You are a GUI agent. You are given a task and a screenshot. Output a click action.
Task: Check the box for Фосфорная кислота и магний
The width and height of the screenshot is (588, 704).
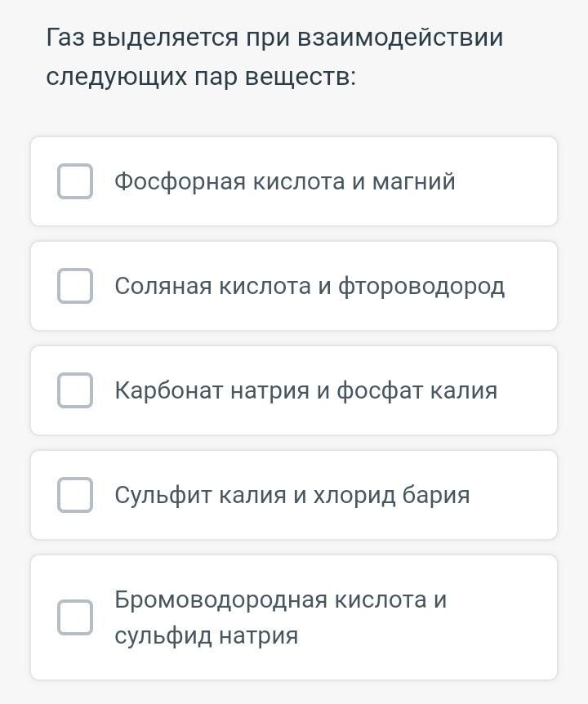[75, 181]
